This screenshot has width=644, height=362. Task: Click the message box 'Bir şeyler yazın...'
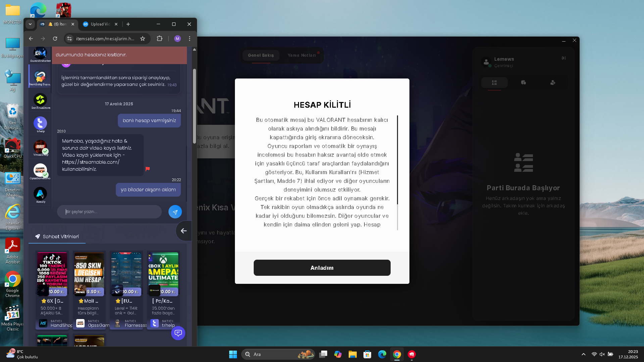coord(109,212)
